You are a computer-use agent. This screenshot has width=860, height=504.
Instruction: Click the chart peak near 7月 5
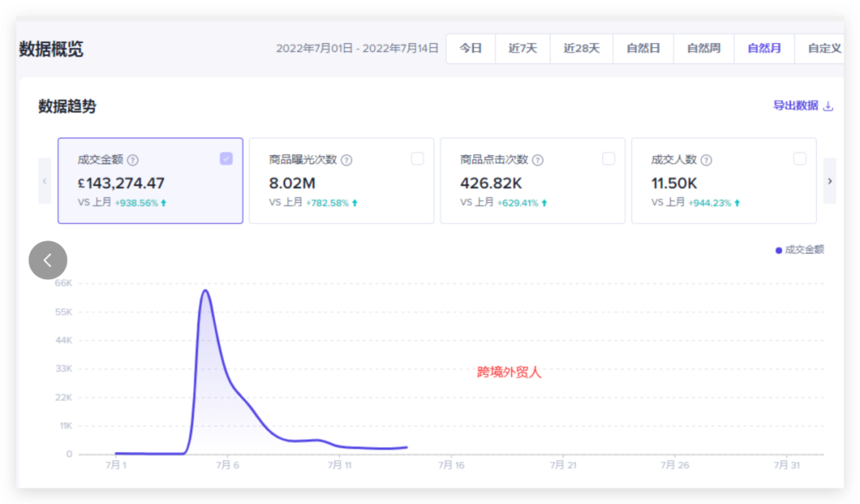(x=205, y=290)
